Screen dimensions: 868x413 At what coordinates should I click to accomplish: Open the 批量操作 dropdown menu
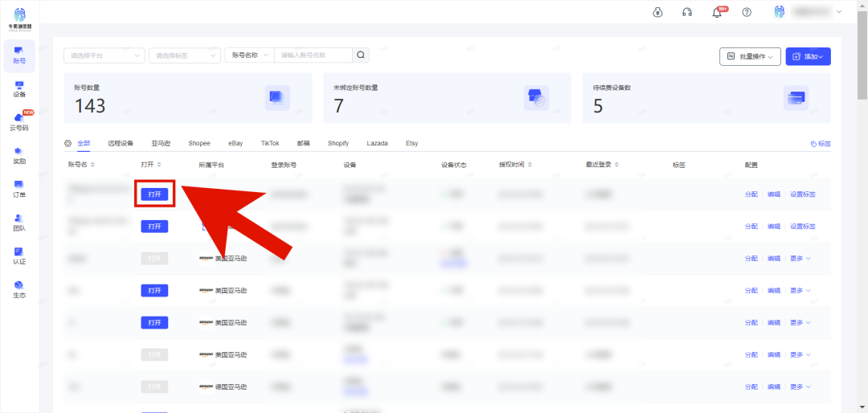750,56
